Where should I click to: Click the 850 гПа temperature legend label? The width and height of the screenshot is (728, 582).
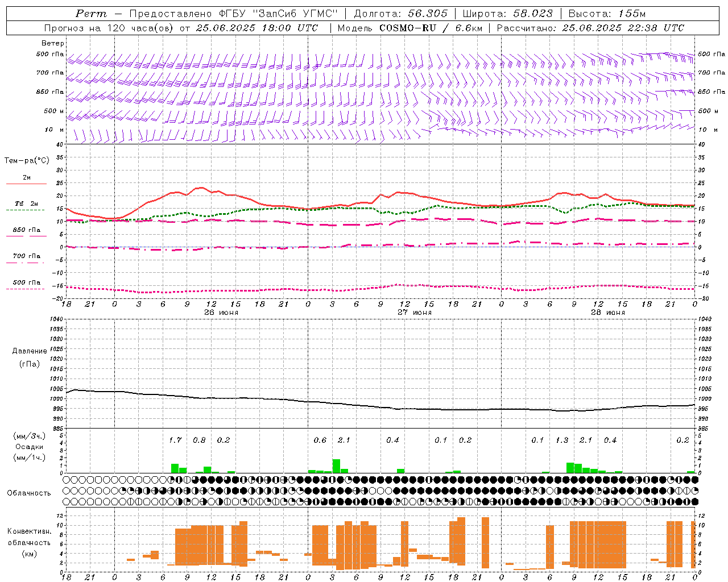point(27,230)
